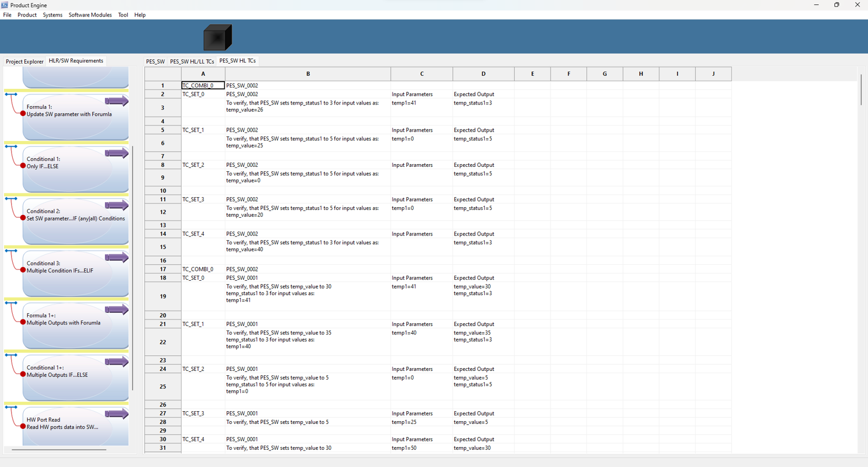Click the red dot beside Conditional 1: Only IF...ELSE
868x467 pixels.
pyautogui.click(x=23, y=166)
